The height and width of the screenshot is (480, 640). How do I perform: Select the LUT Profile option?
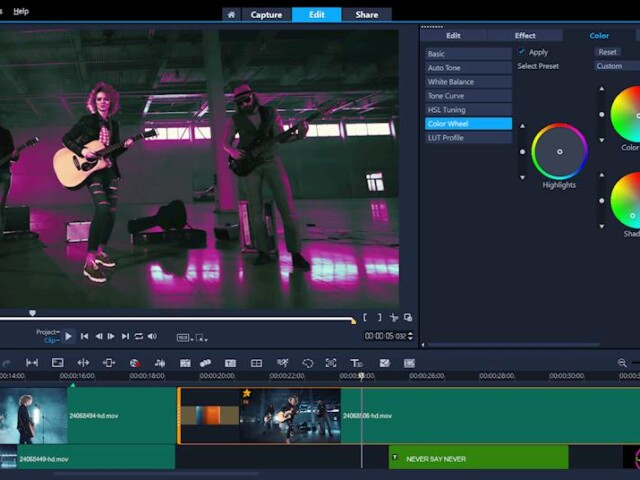coord(468,138)
